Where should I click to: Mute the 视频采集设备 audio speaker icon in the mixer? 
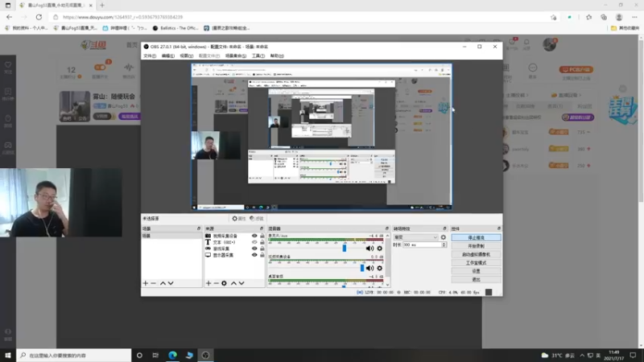[x=369, y=268]
